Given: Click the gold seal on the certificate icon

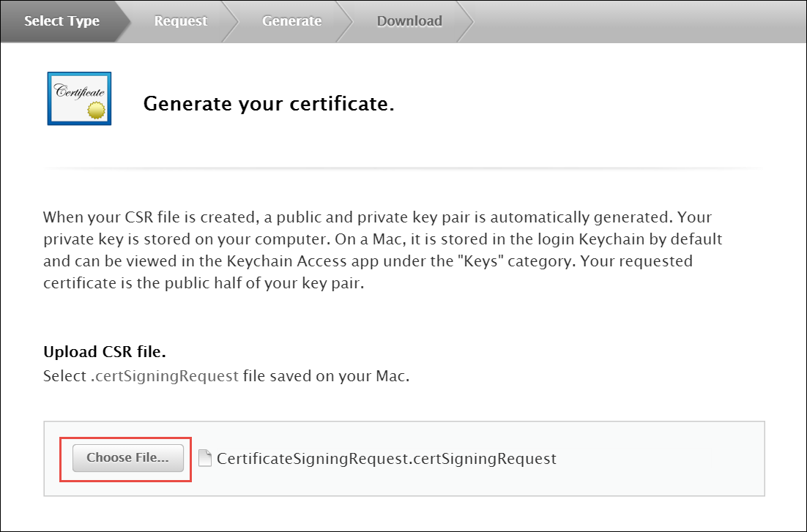Looking at the screenshot, I should coord(97,110).
